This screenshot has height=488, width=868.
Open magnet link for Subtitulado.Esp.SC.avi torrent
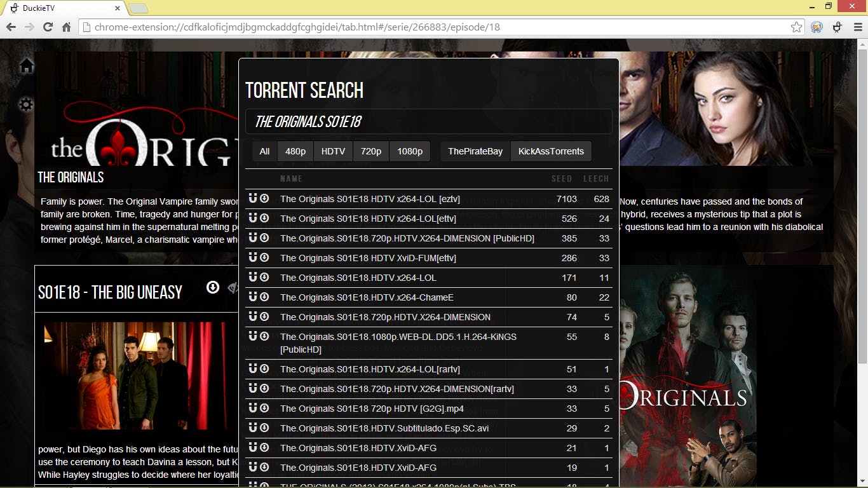click(x=252, y=428)
